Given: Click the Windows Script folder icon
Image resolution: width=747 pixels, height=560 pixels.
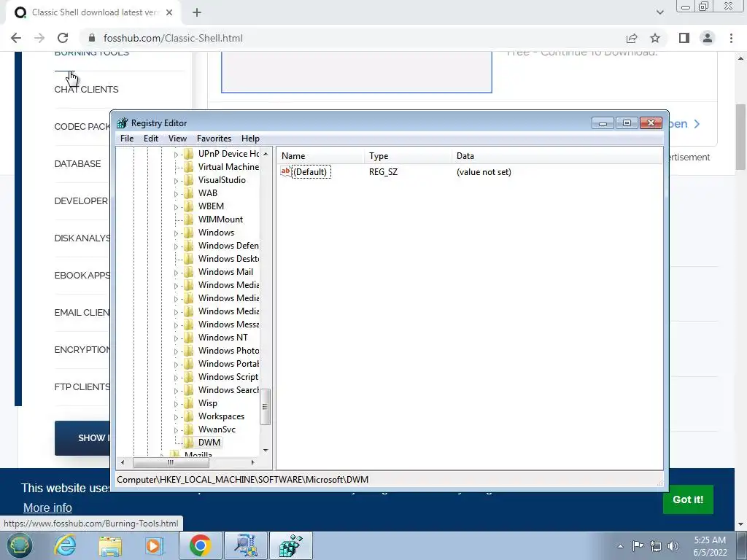Looking at the screenshot, I should pos(189,377).
